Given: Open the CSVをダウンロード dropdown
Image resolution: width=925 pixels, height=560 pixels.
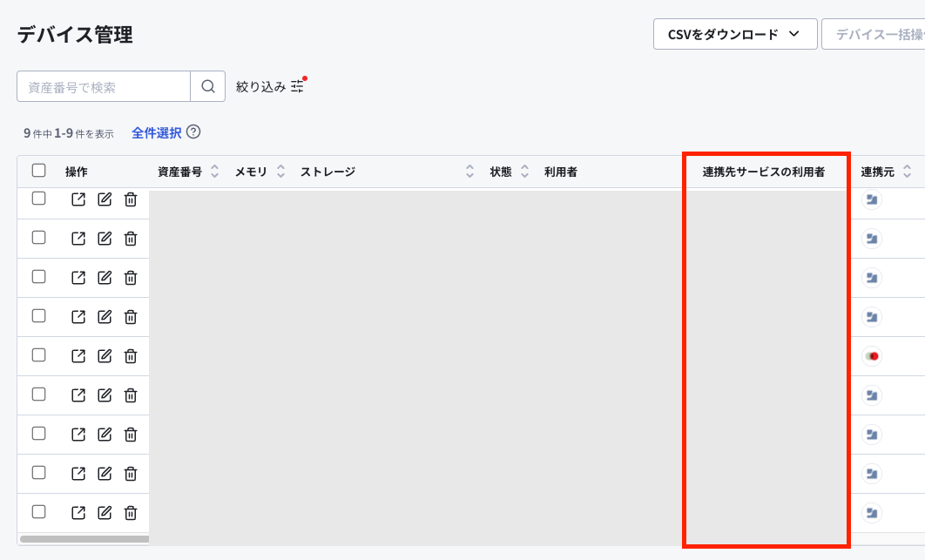Looking at the screenshot, I should [735, 34].
